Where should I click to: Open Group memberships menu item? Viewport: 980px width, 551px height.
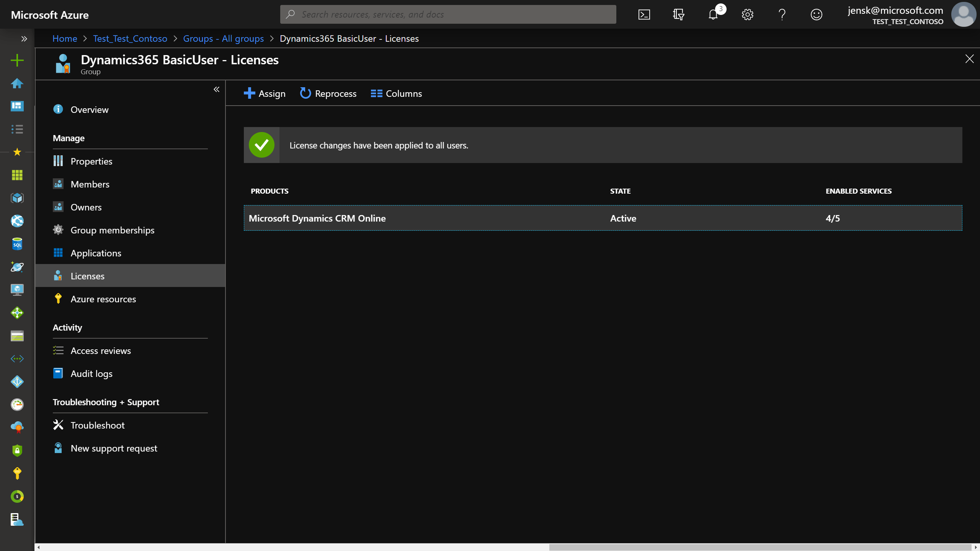(x=130, y=230)
